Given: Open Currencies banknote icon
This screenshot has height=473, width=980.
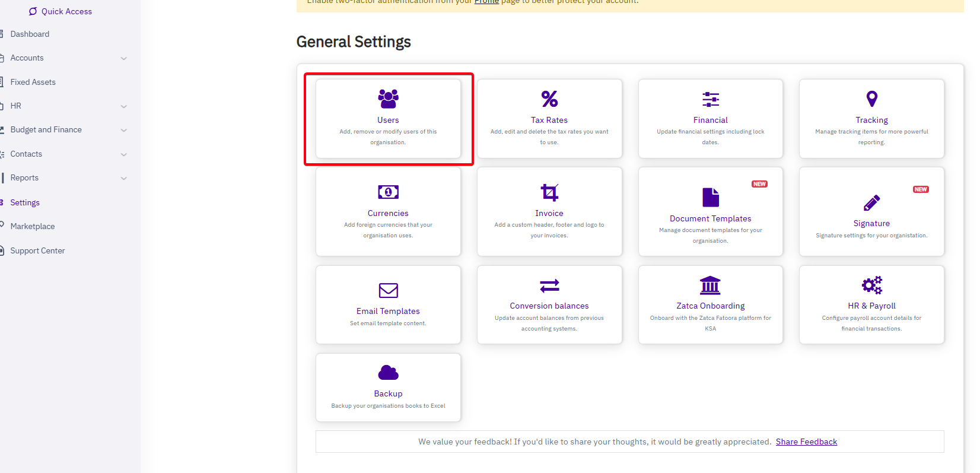Looking at the screenshot, I should click(x=388, y=192).
